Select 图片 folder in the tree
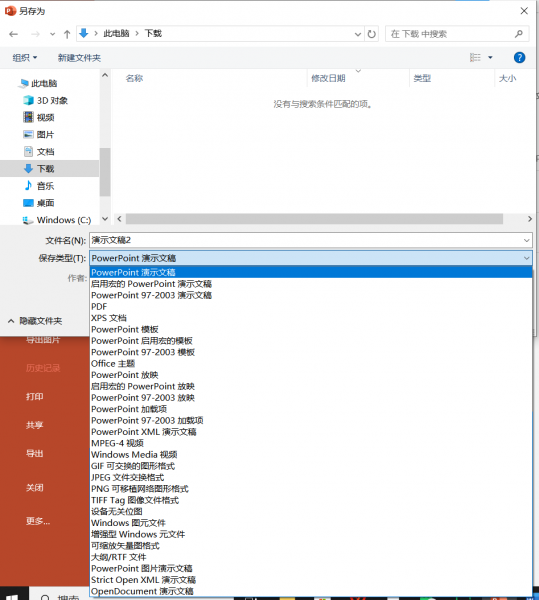 tap(45, 135)
